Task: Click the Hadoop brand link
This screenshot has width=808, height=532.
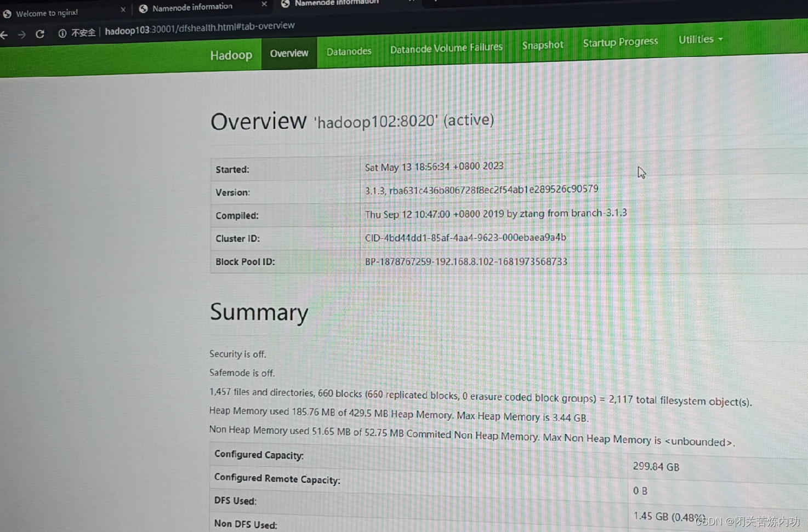Action: coord(231,55)
